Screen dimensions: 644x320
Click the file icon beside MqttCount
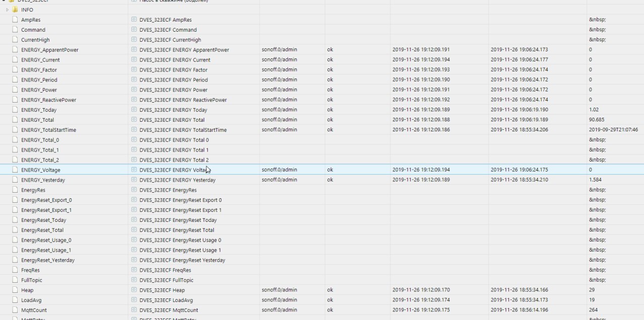15,310
